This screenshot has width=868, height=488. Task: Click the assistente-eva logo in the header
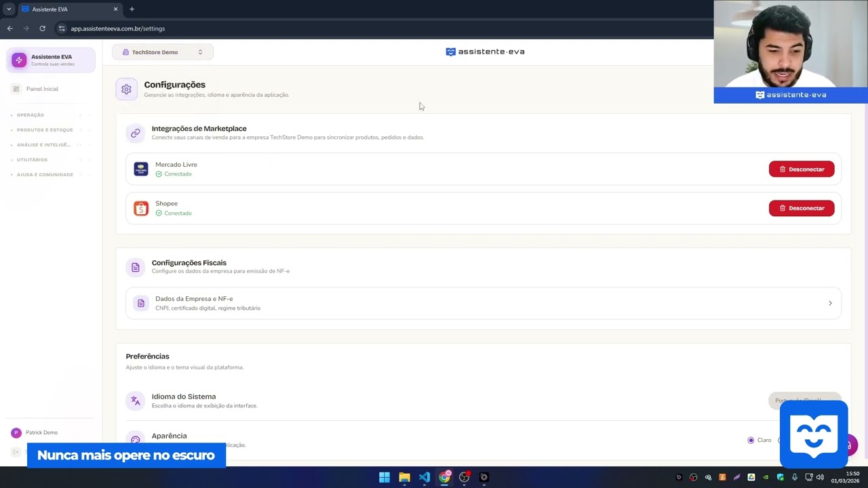[485, 52]
